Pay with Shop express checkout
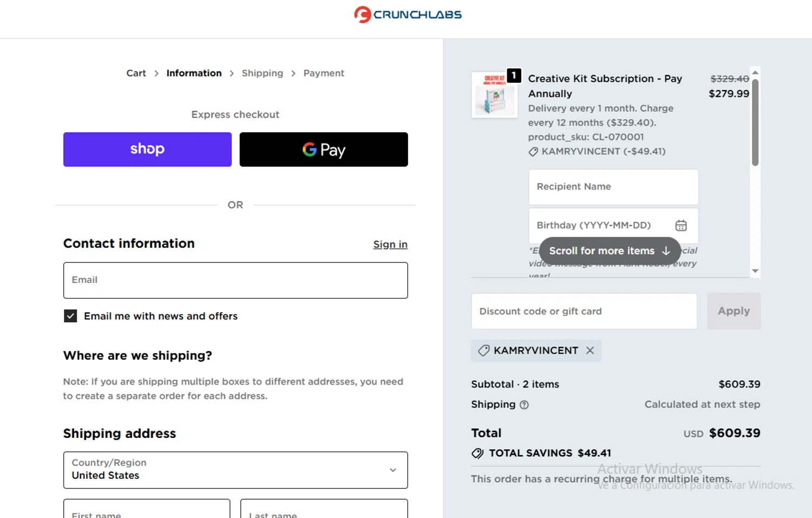 point(147,150)
